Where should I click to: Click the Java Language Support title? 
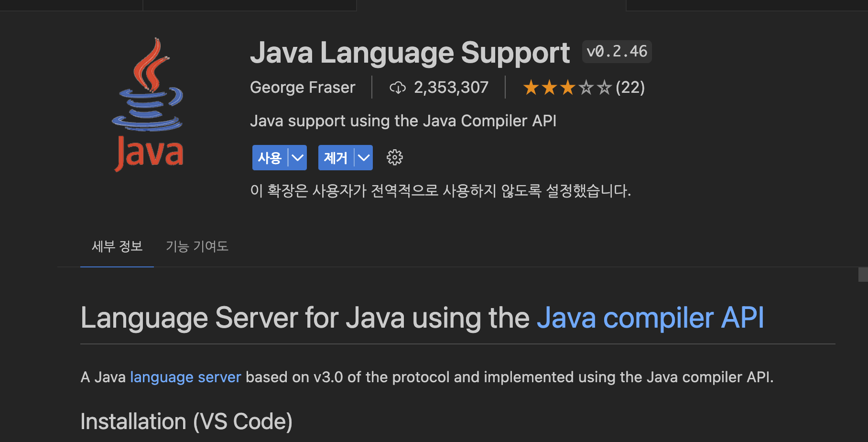[x=410, y=53]
